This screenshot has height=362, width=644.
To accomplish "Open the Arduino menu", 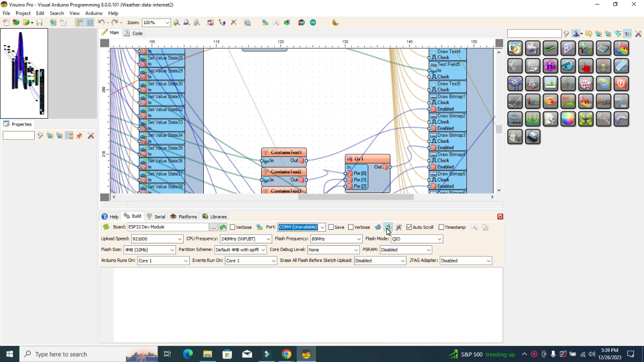I will point(94,13).
